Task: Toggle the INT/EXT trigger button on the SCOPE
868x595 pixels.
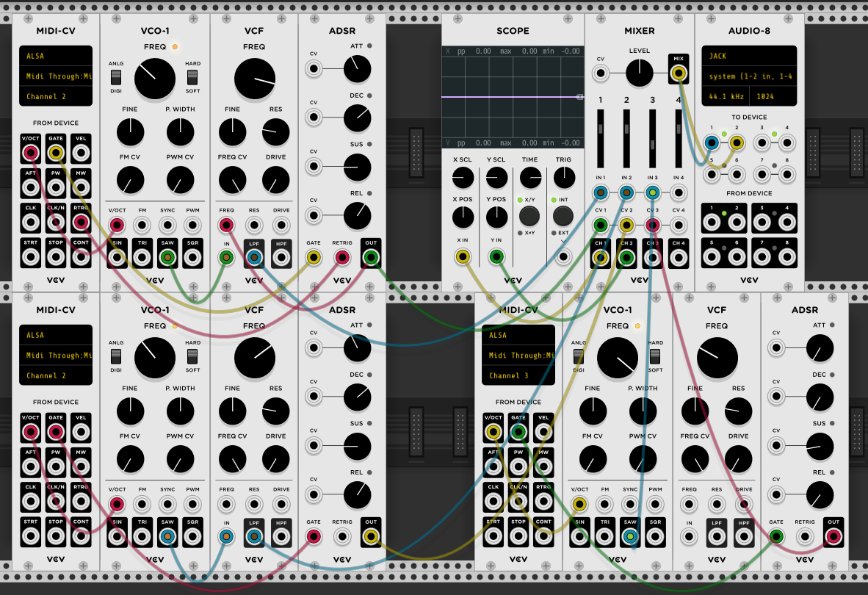Action: tap(563, 216)
